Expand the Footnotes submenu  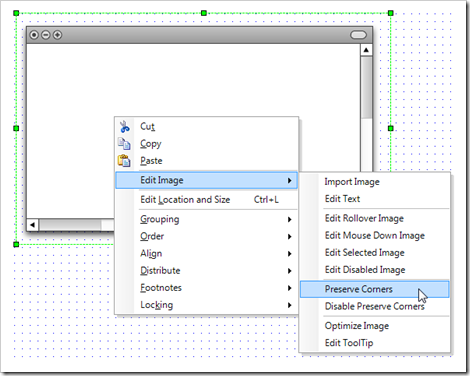point(206,288)
